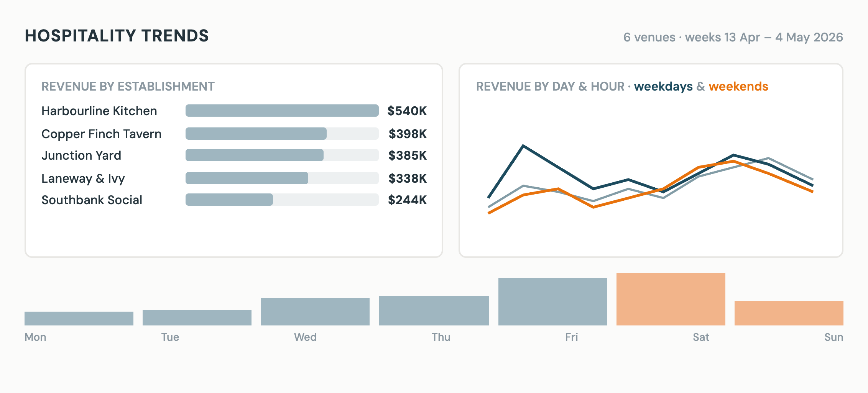Click the Tue bar in daily chart
Viewport: 868px width, 393px height.
197,318
